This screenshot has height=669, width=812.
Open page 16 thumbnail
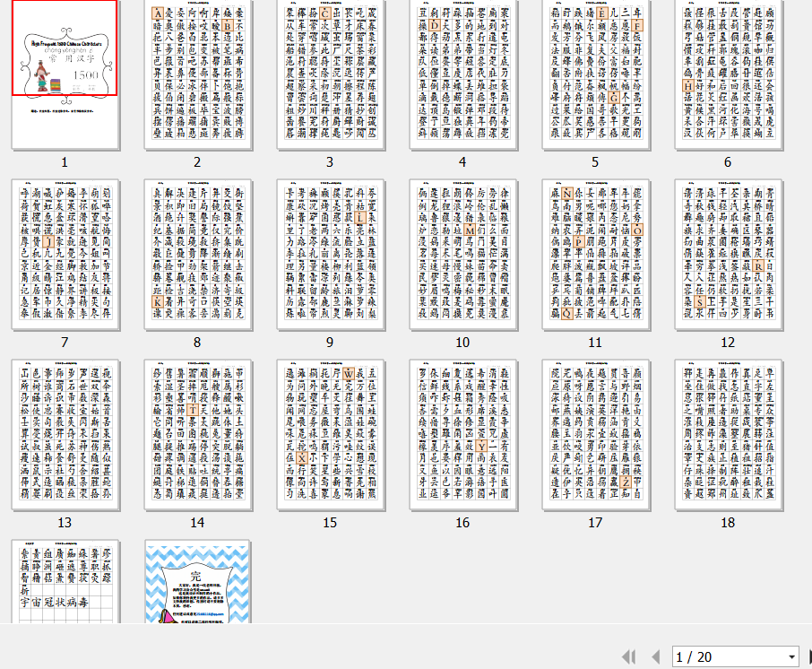tap(462, 434)
